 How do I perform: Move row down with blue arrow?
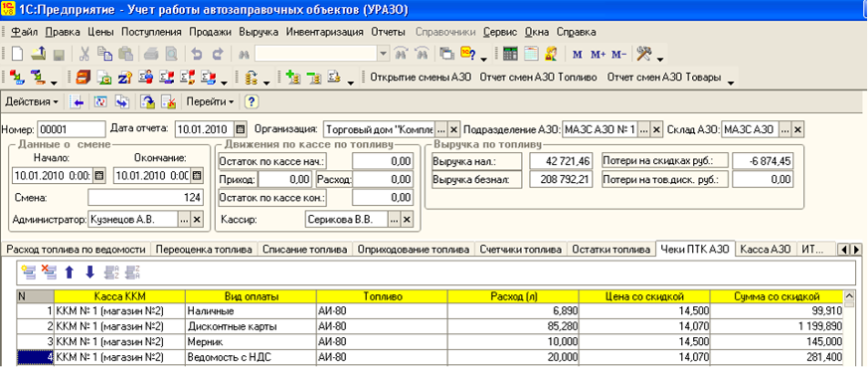[89, 272]
